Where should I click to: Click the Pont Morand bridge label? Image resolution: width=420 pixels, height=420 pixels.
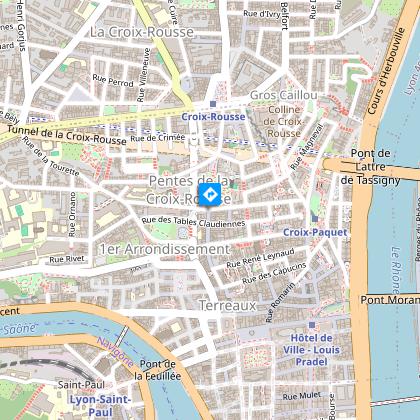point(390,300)
